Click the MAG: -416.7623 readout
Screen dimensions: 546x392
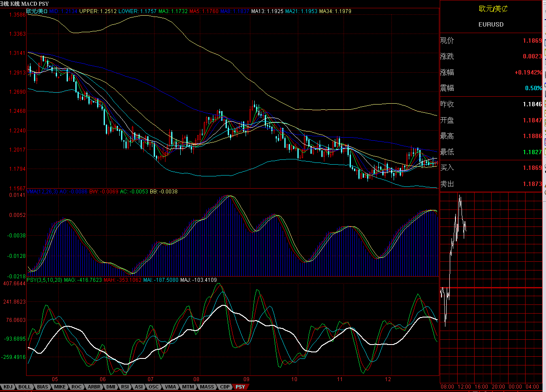[83, 280]
